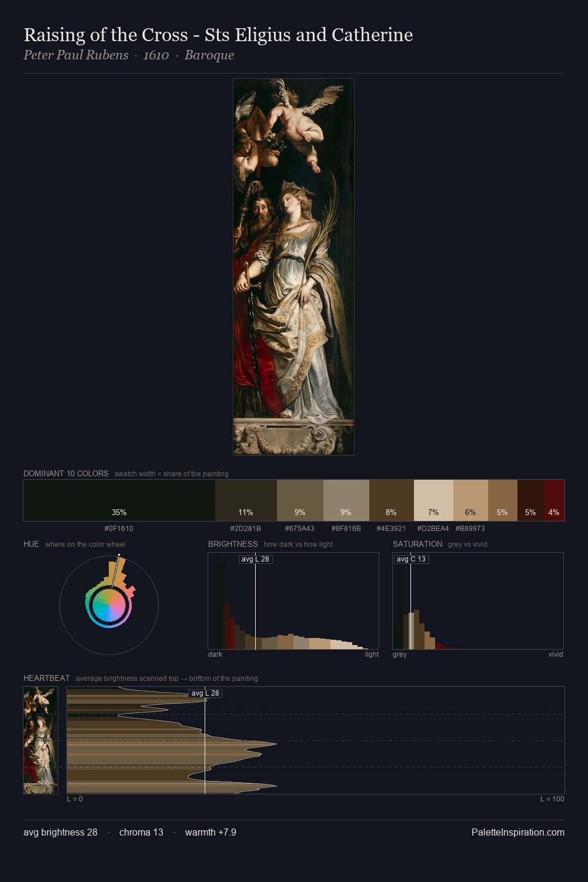Image resolution: width=588 pixels, height=882 pixels.
Task: Click the Peter Paul Rubens subtitle
Action: tap(129, 55)
